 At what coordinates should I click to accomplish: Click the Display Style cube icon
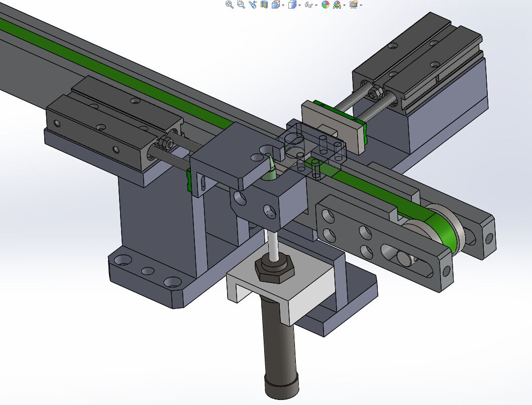[292, 5]
